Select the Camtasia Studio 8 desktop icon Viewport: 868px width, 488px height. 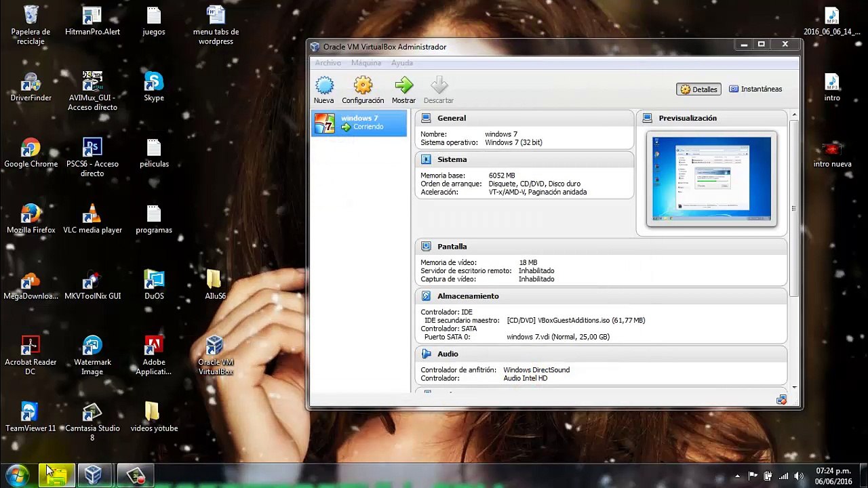coord(92,411)
